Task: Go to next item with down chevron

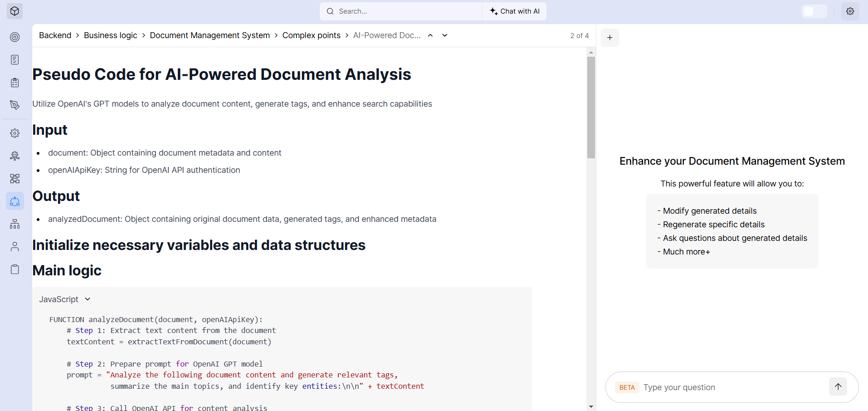Action: click(445, 35)
